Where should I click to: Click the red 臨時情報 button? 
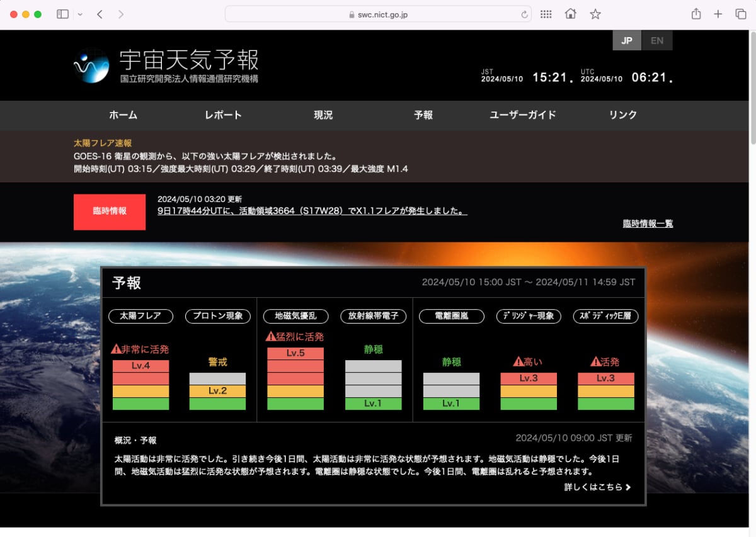pyautogui.click(x=110, y=212)
